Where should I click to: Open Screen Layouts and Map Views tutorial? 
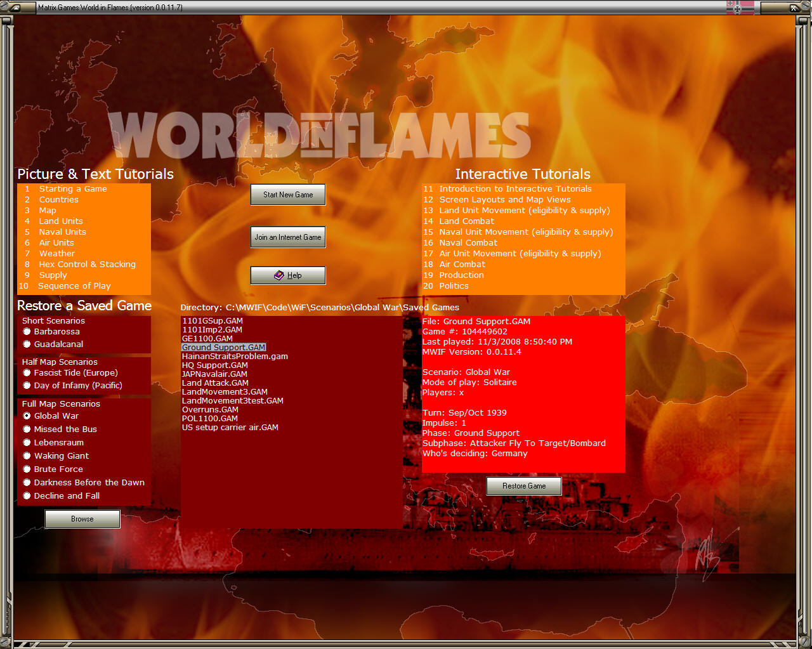click(x=523, y=200)
